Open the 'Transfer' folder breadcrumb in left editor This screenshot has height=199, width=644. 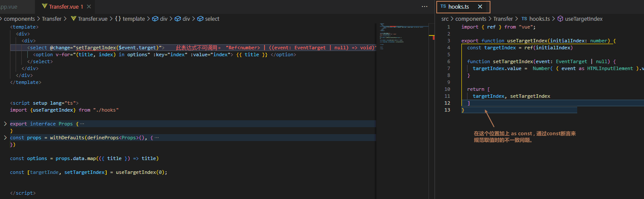click(x=52, y=19)
